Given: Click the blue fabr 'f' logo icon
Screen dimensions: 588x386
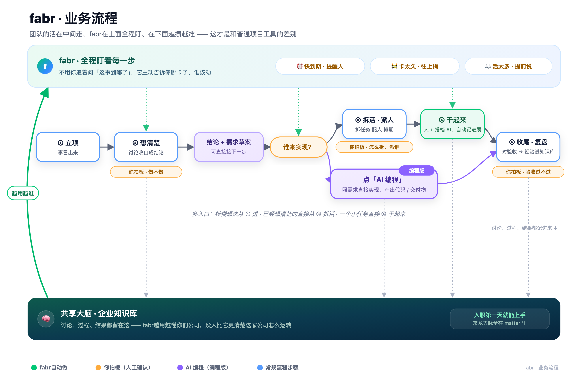Looking at the screenshot, I should point(45,66).
